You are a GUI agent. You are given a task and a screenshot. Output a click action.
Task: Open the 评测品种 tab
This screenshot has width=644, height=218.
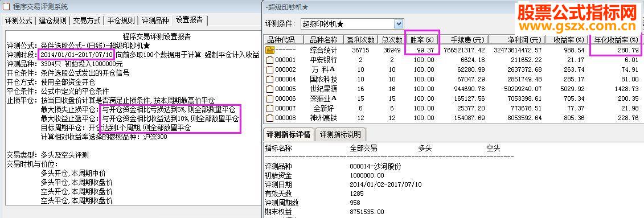pyautogui.click(x=155, y=20)
